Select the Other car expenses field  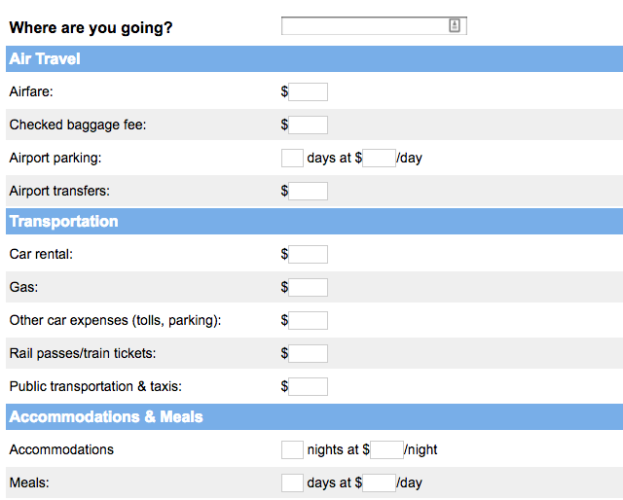[308, 320]
